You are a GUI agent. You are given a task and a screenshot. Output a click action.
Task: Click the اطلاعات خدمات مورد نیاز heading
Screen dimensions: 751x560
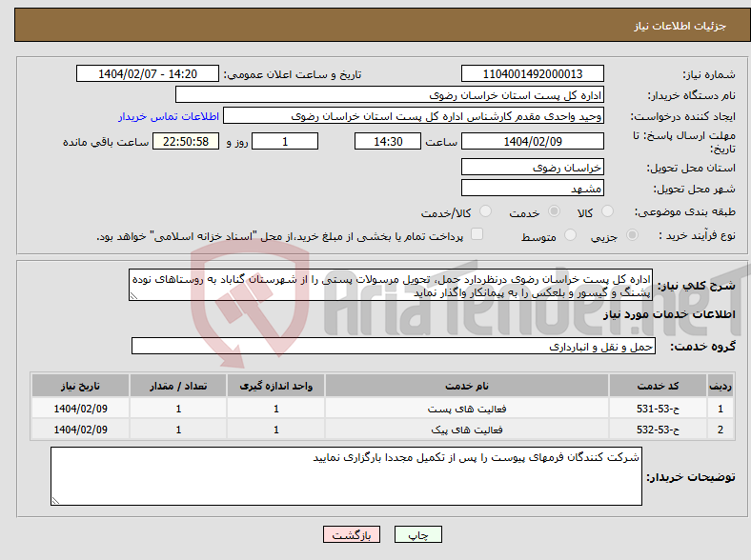click(x=669, y=314)
